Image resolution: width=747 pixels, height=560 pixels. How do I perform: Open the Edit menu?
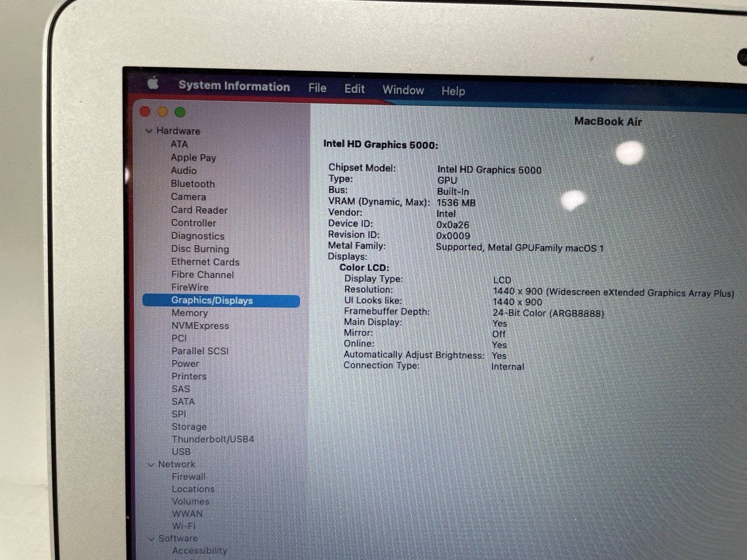click(x=354, y=89)
